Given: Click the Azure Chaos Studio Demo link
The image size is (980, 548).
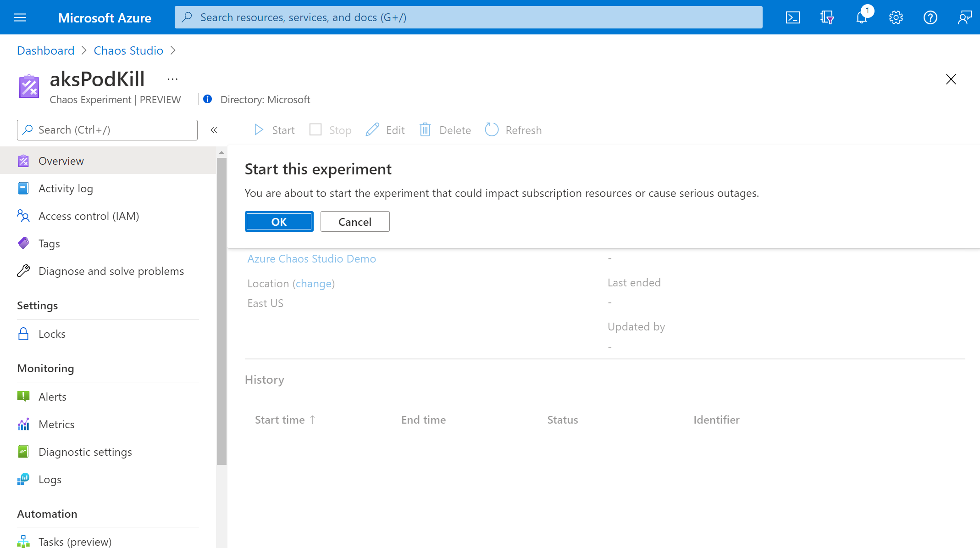Looking at the screenshot, I should (x=312, y=258).
